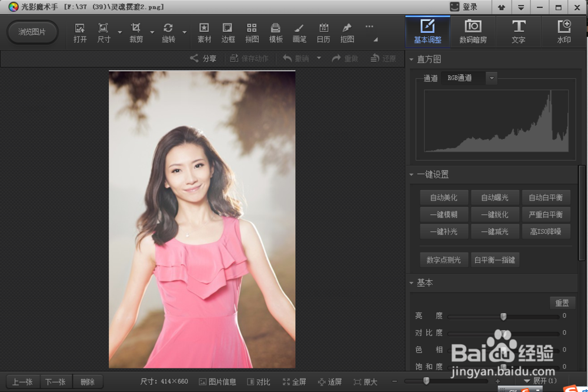Open the 日历 calendar tool
588x392 pixels.
323,33
